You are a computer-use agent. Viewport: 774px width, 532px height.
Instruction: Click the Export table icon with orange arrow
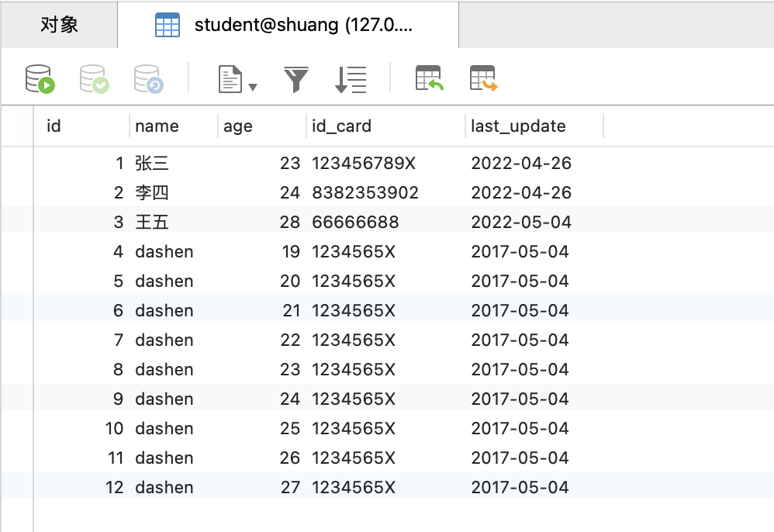483,79
